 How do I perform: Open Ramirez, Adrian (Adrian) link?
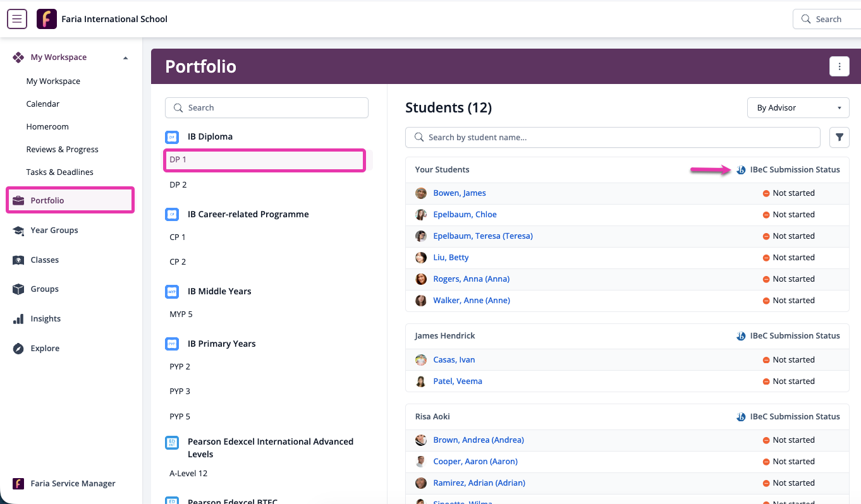pyautogui.click(x=479, y=483)
